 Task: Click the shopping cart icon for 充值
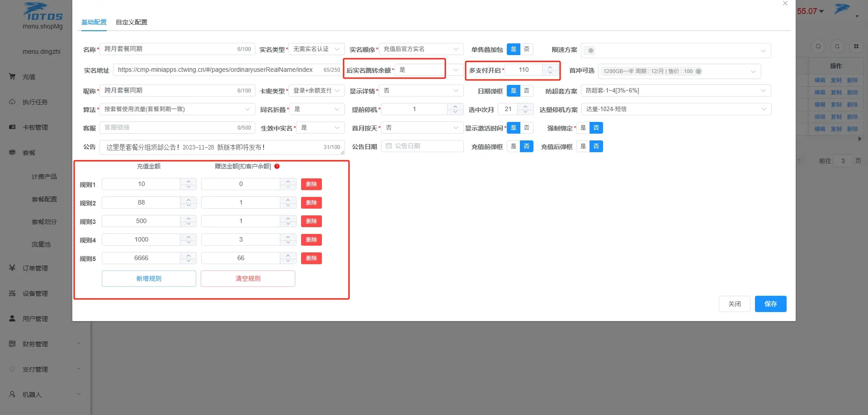click(x=12, y=77)
